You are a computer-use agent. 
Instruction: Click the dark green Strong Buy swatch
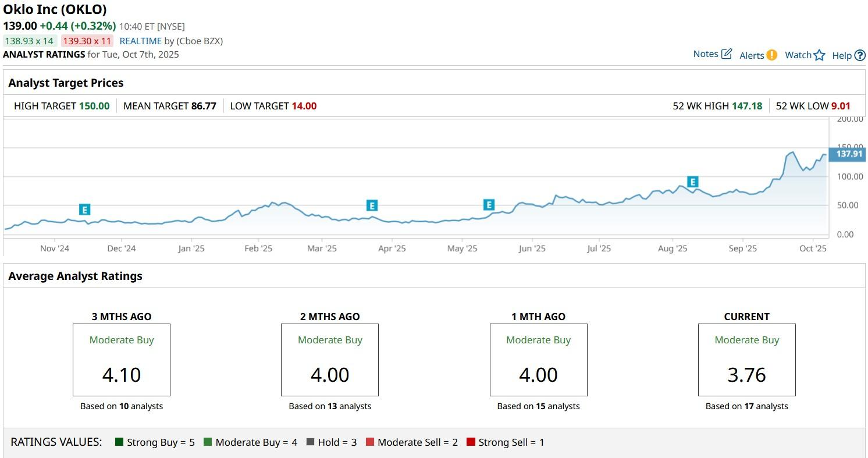tap(120, 442)
